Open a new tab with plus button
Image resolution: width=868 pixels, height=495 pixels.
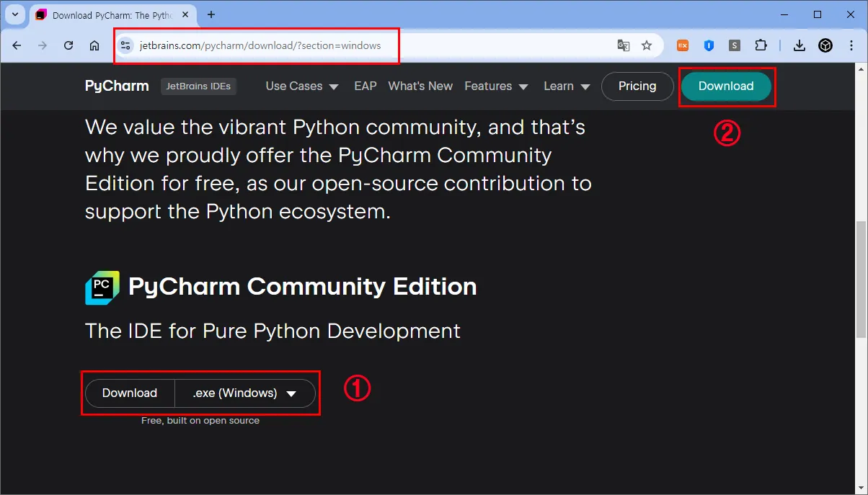pos(211,14)
